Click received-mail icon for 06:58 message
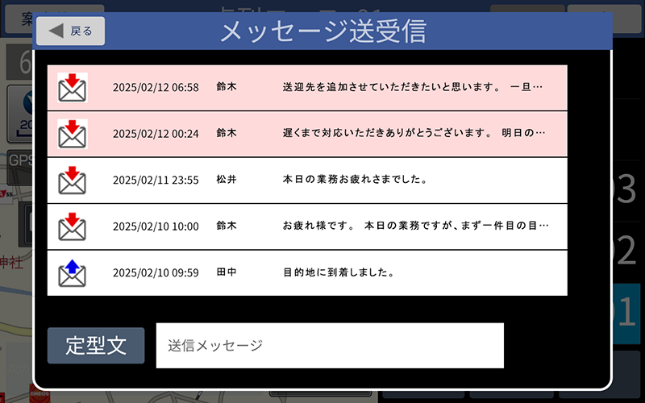 click(72, 87)
